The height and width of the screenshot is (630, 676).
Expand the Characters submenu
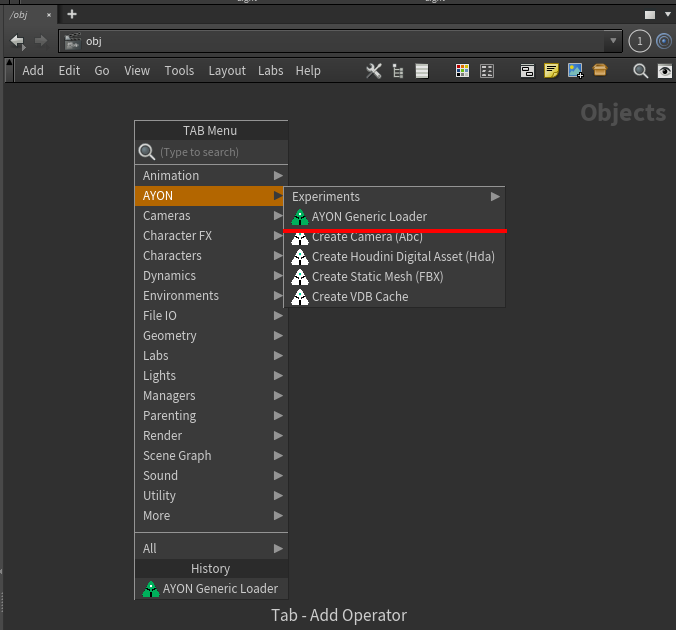coord(211,256)
